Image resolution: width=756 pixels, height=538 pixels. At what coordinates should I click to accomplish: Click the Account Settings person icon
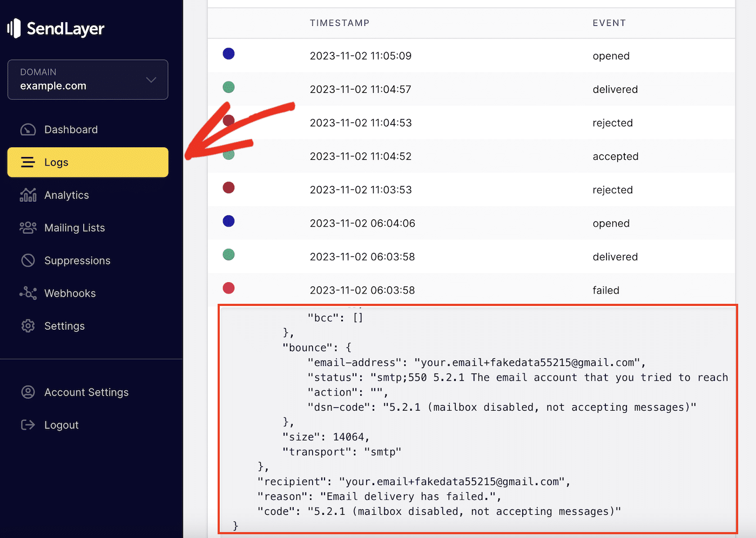click(28, 392)
